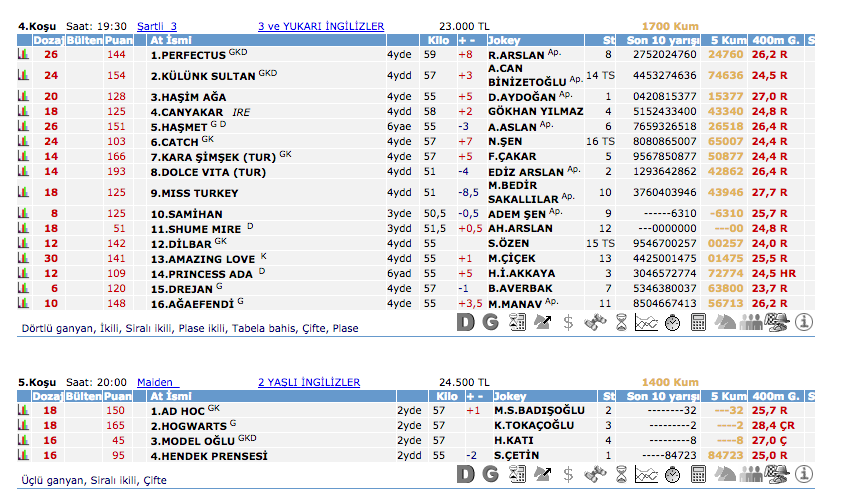The width and height of the screenshot is (844, 503).
Task: Click the plain hourglass icon in race 4
Action: 621,323
